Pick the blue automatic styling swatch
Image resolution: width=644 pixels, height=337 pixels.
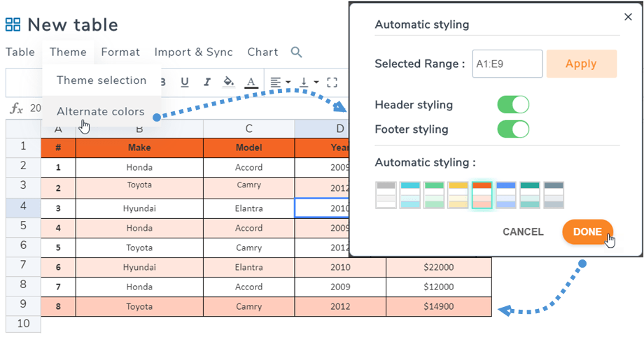pos(506,195)
